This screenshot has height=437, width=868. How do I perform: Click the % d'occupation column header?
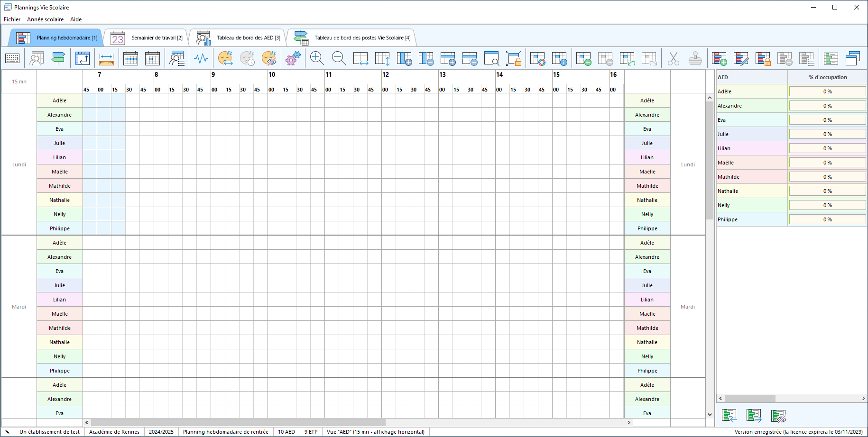828,77
